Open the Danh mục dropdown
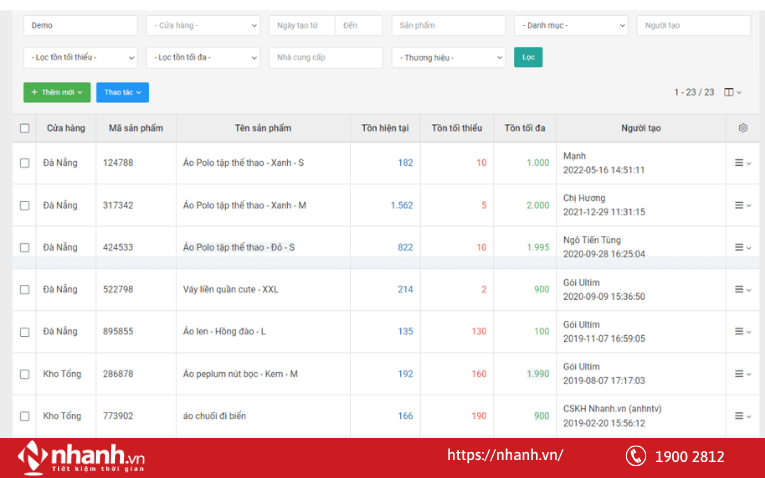This screenshot has width=765, height=478. point(571,26)
